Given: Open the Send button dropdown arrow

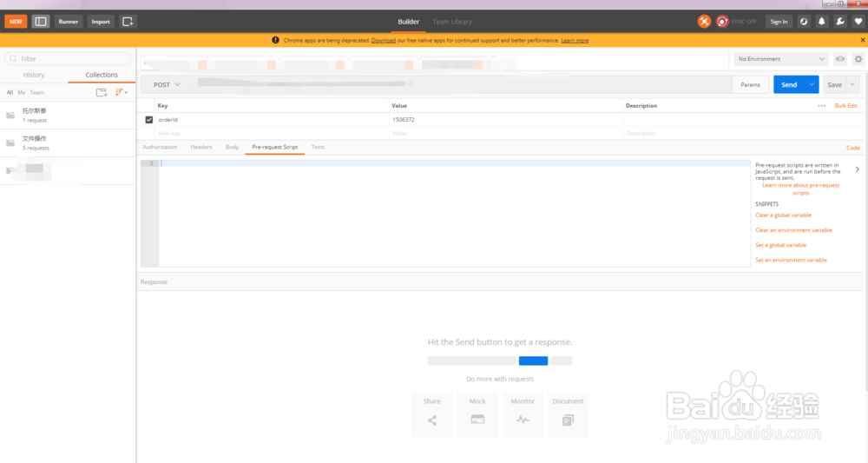Looking at the screenshot, I should tap(812, 85).
